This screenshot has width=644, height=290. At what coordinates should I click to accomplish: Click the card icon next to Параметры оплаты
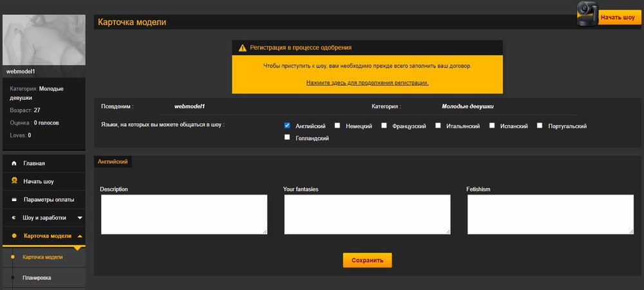click(14, 200)
